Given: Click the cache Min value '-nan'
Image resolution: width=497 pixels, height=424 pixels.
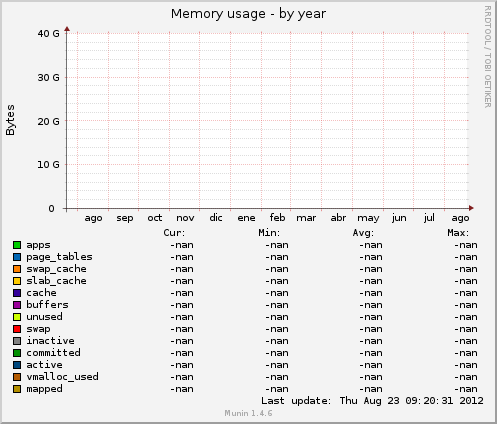Looking at the screenshot, I should click(x=277, y=293).
